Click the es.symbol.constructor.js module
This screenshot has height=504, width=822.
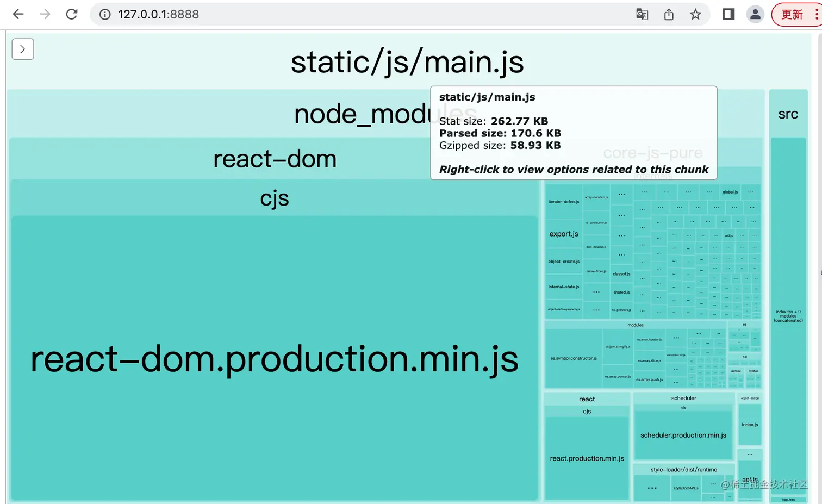tap(574, 358)
